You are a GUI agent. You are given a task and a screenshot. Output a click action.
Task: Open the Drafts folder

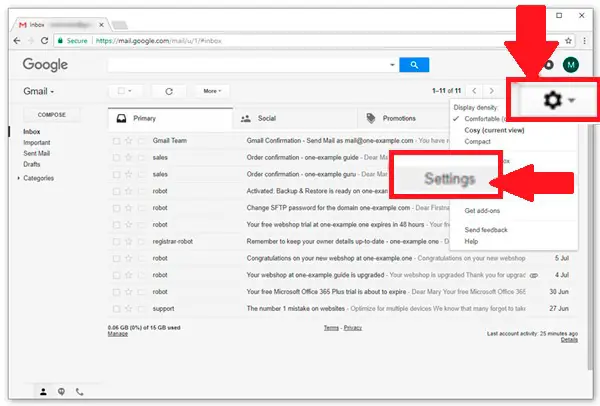pyautogui.click(x=31, y=164)
